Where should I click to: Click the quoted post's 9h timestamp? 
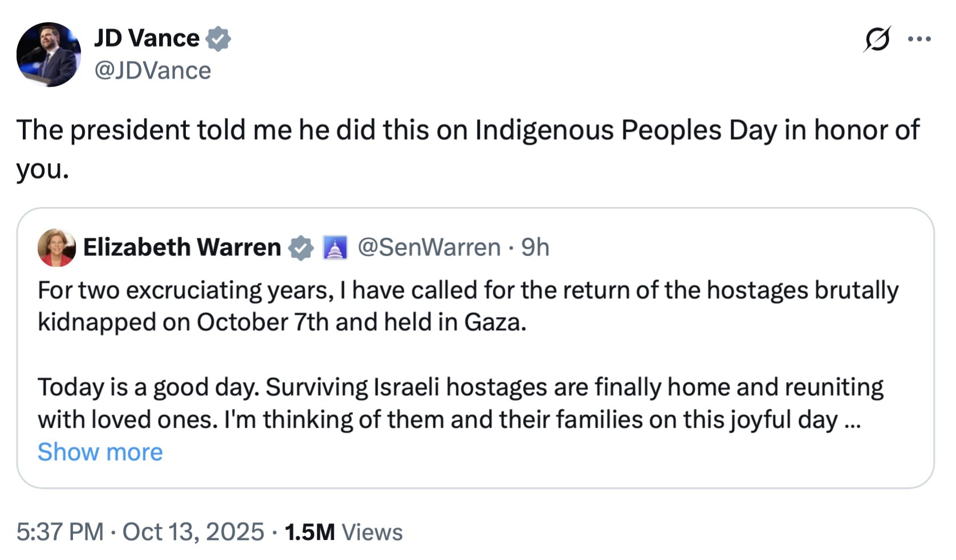[535, 247]
